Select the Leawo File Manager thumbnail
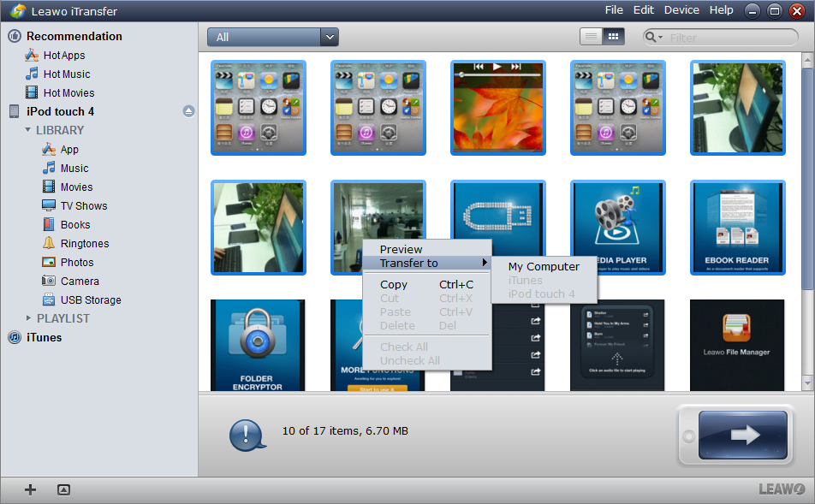Viewport: 815px width, 504px height. (x=737, y=345)
